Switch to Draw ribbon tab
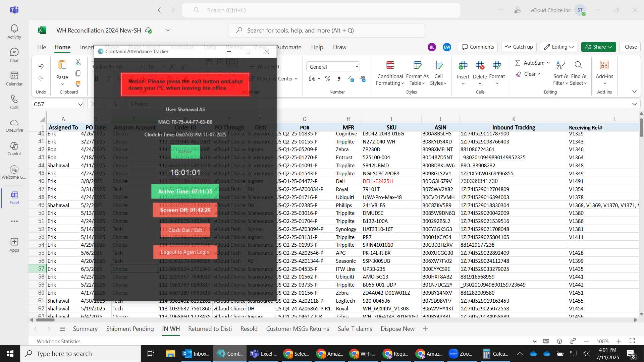This screenshot has height=362, width=644. 339,47
